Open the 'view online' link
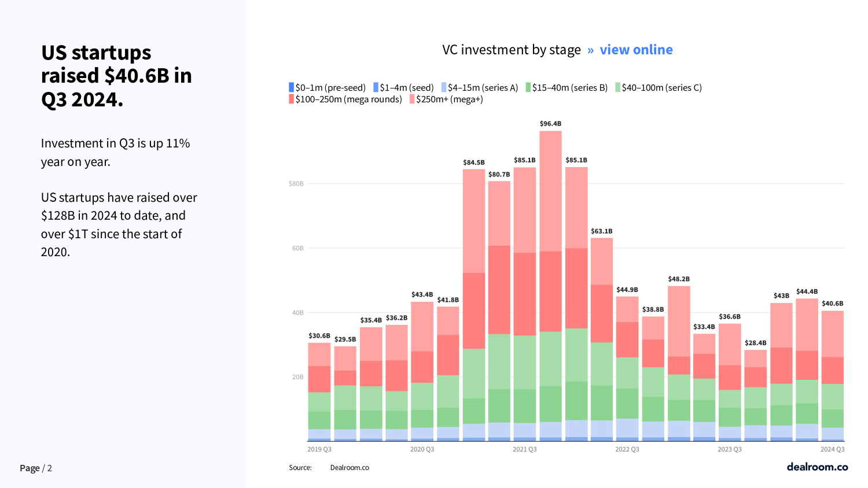Image resolution: width=868 pixels, height=488 pixels. 636,50
